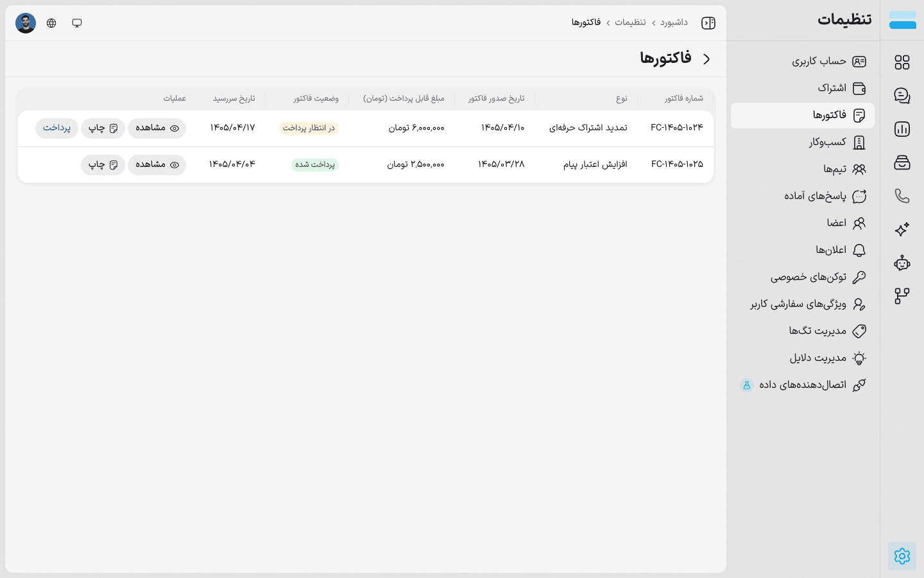Open حساب کاربری settings item
The image size is (924, 578).
(x=803, y=62)
